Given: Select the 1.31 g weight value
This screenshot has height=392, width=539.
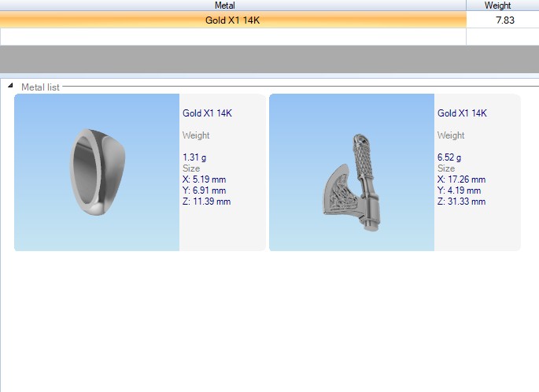Looking at the screenshot, I should pyautogui.click(x=194, y=157).
